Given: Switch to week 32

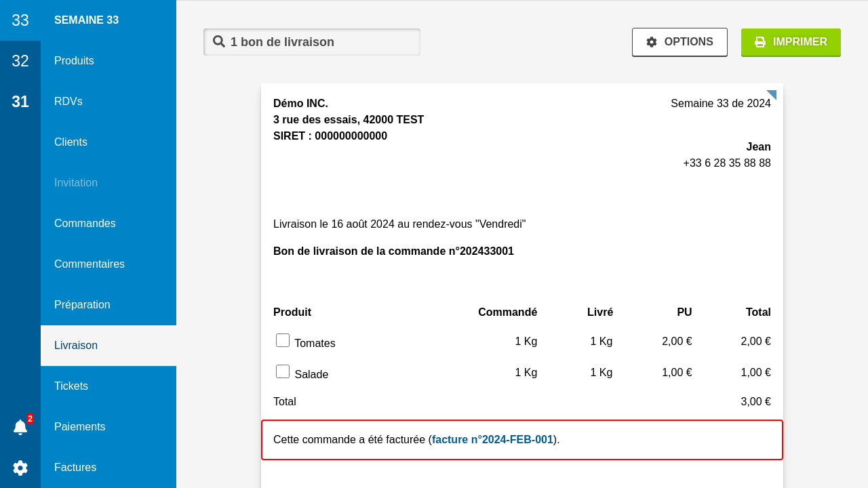Looking at the screenshot, I should coord(20,61).
